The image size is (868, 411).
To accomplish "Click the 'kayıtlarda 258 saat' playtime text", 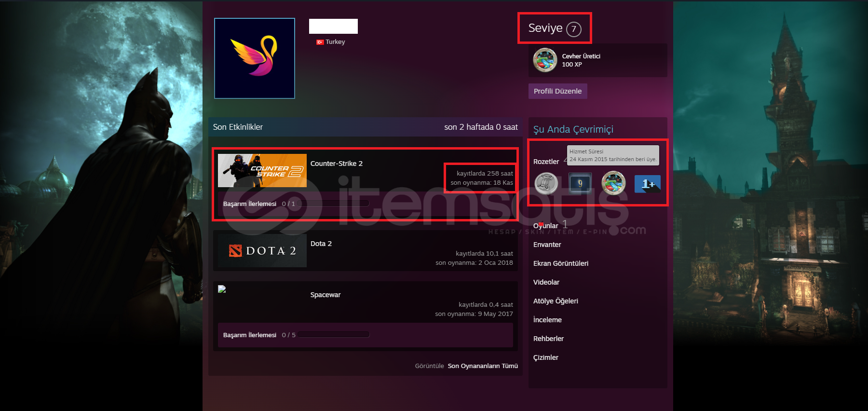I will tap(485, 173).
